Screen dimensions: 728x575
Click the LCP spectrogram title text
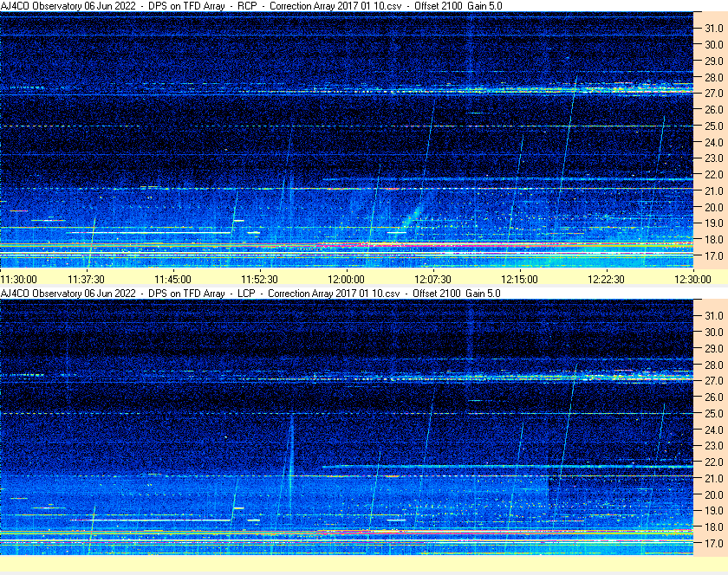(251, 294)
